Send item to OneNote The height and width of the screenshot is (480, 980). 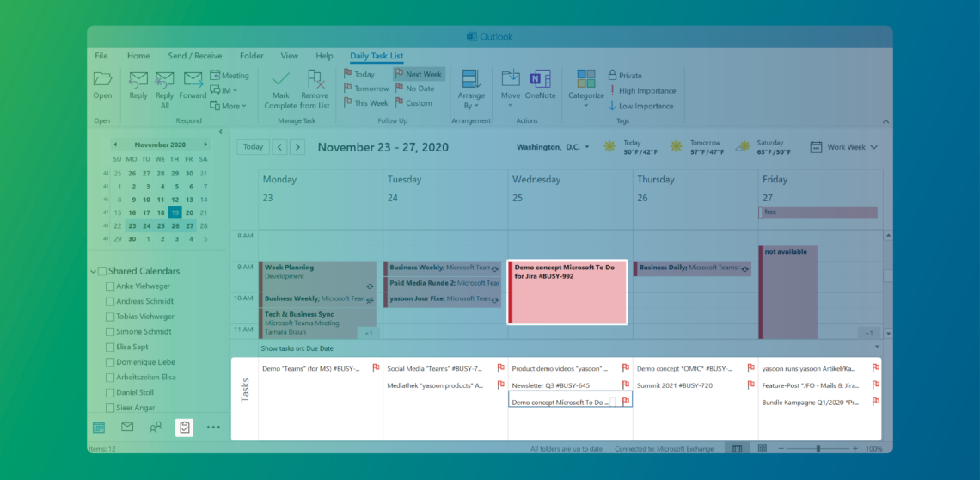point(540,85)
